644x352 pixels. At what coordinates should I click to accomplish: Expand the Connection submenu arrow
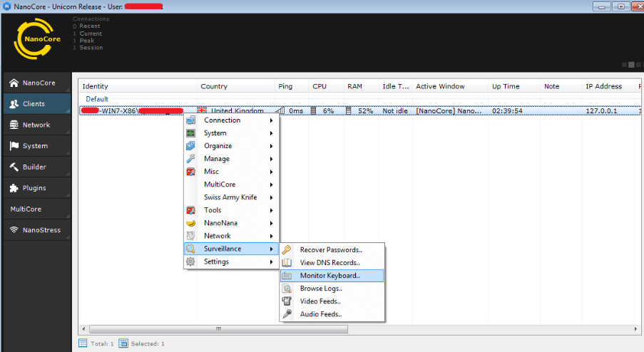pyautogui.click(x=271, y=120)
